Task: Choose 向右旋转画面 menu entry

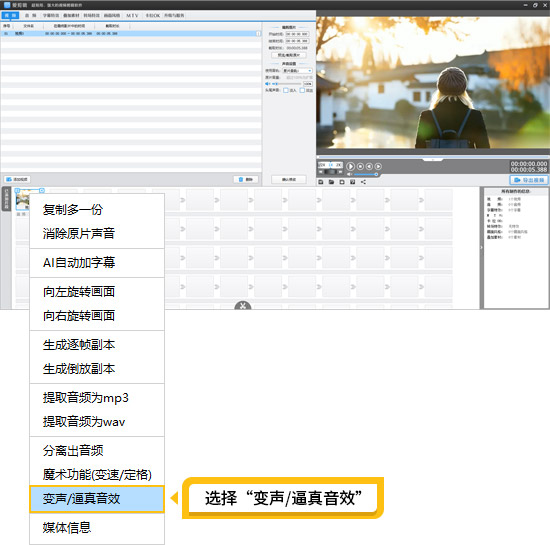Action: 97,316
